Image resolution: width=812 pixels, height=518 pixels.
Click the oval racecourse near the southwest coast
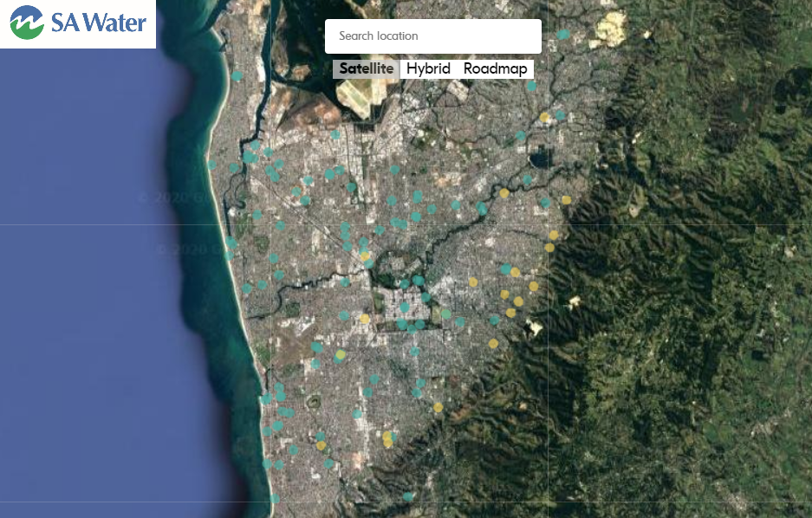pos(312,402)
